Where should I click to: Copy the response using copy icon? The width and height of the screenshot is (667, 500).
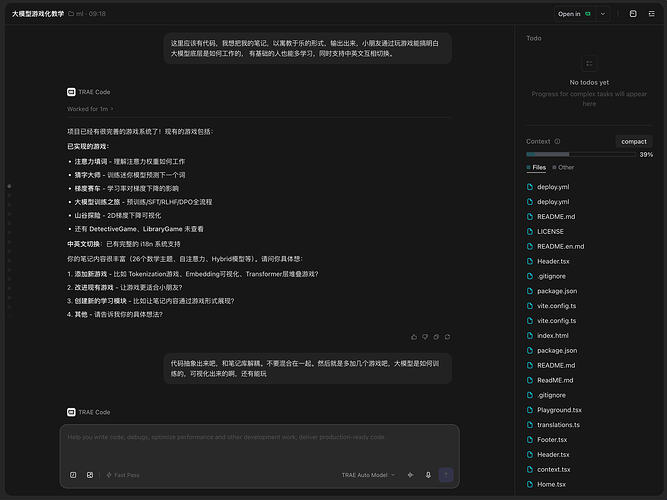point(436,337)
